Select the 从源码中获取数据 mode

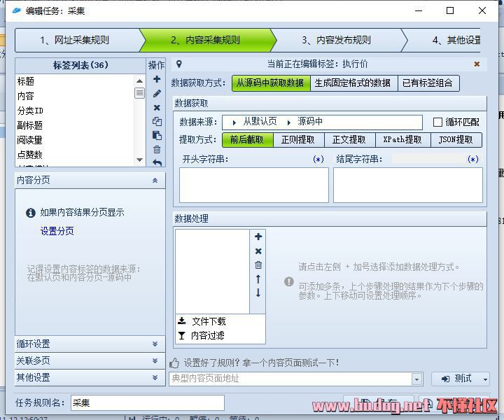271,83
